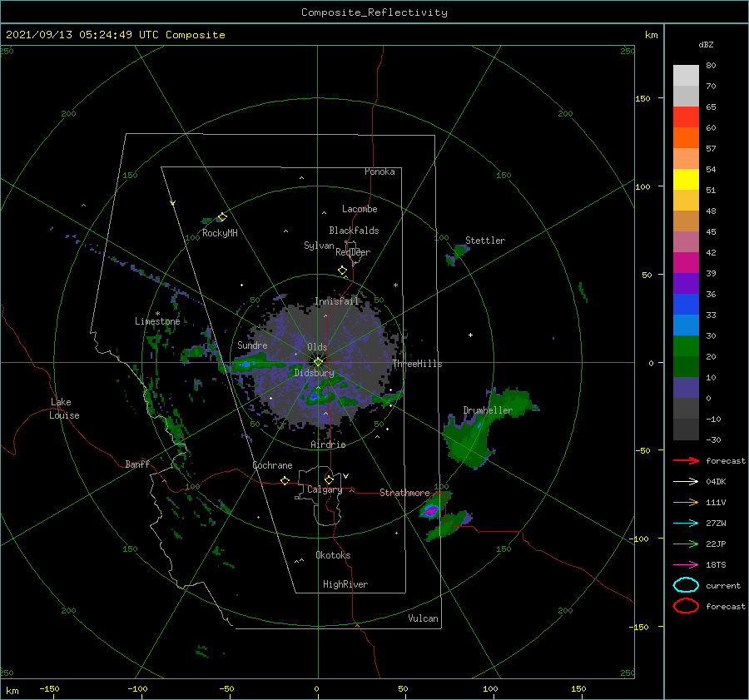Click the yellow diamond marker near Cochrane

(x=285, y=480)
